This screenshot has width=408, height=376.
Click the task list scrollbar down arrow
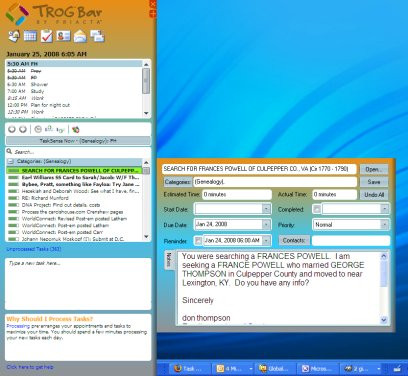(146, 237)
